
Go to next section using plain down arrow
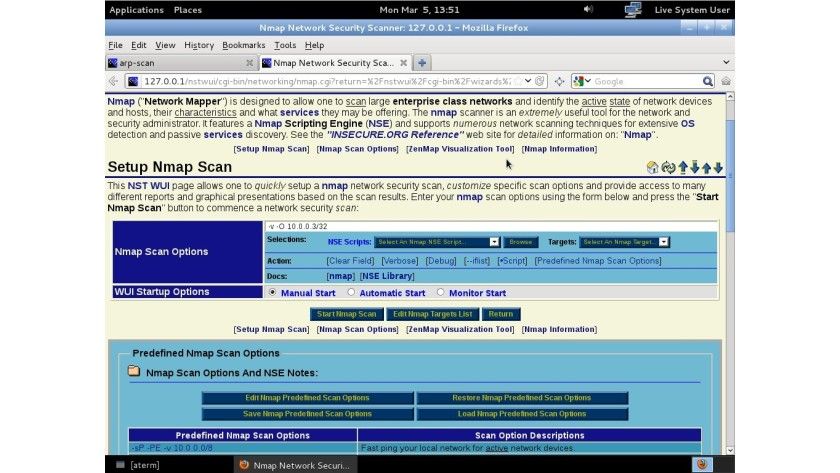click(718, 168)
